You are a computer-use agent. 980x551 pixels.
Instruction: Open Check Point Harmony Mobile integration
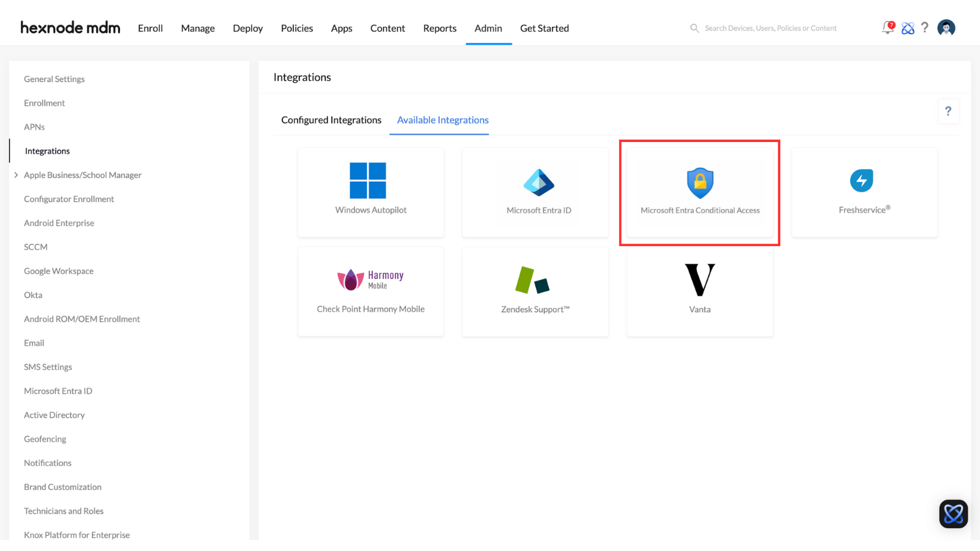pyautogui.click(x=370, y=291)
